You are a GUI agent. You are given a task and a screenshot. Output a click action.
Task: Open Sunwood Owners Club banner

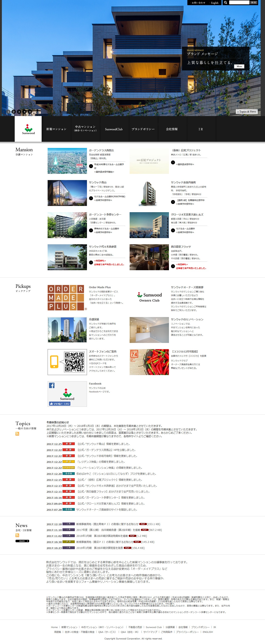[149, 298]
